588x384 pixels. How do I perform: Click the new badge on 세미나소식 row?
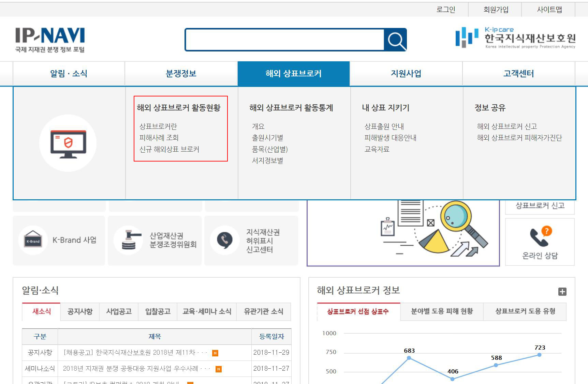tap(219, 369)
